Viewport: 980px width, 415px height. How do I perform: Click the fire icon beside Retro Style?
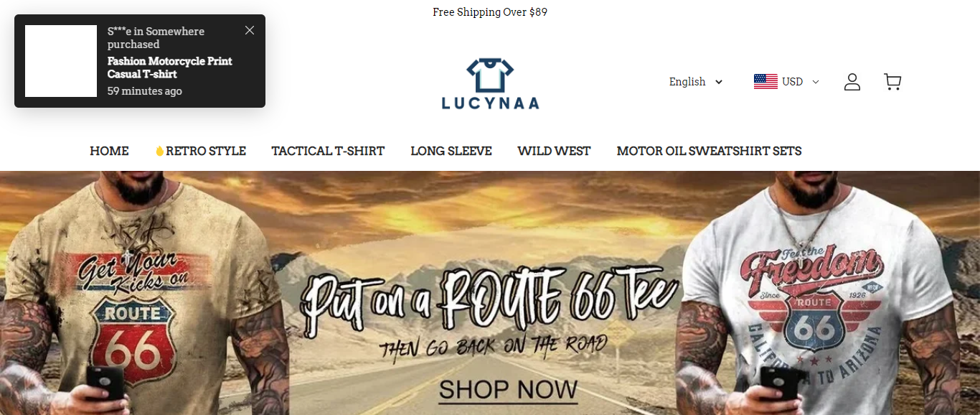click(x=159, y=151)
